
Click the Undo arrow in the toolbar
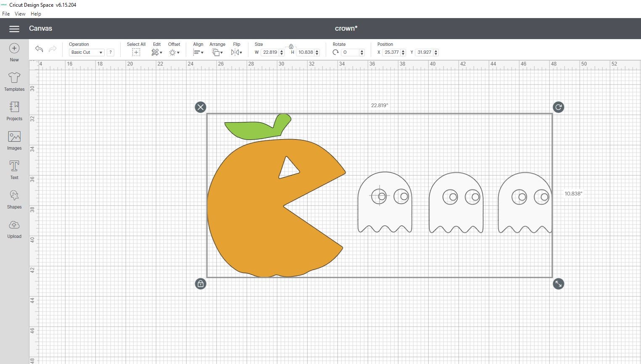39,49
